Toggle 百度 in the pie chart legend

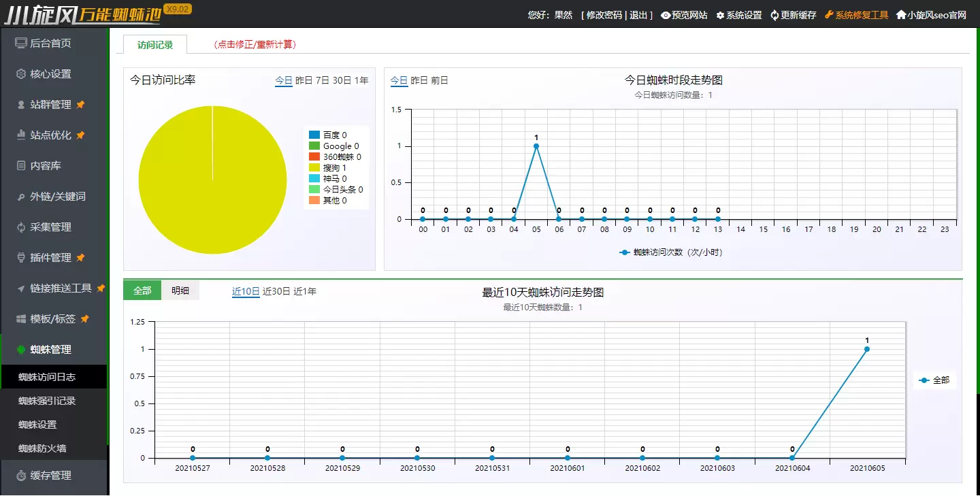coord(333,133)
